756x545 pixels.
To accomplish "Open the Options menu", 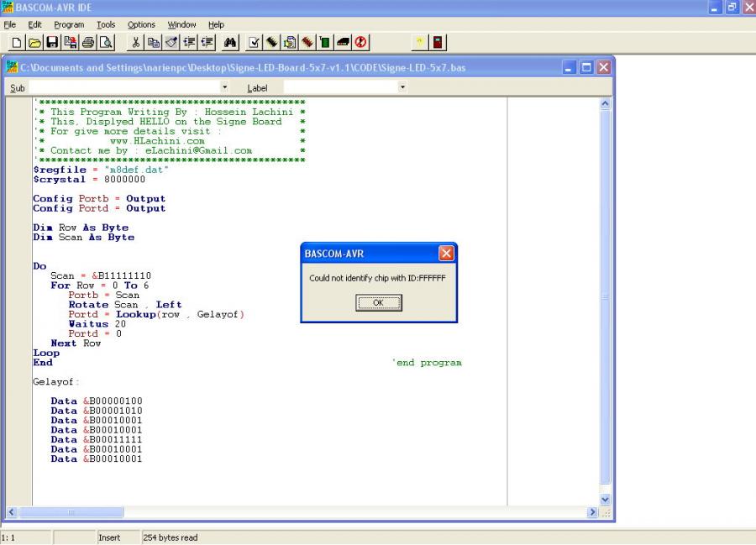I will click(x=141, y=24).
